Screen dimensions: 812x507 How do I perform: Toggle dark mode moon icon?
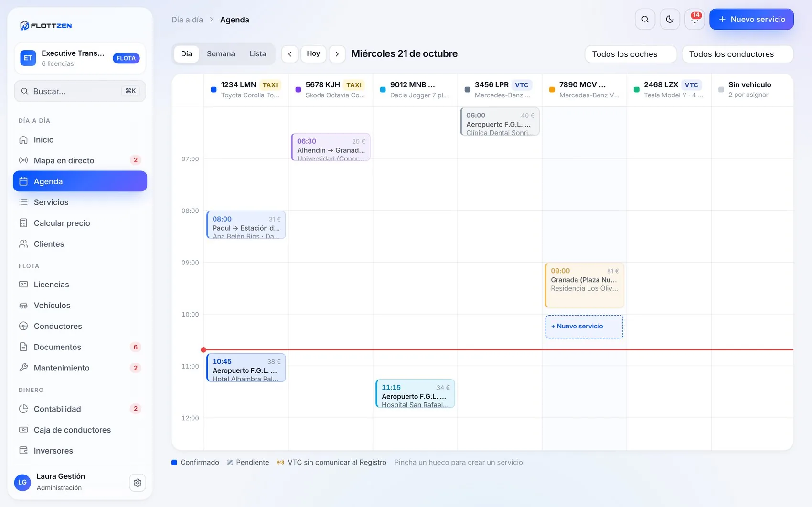[x=670, y=20]
